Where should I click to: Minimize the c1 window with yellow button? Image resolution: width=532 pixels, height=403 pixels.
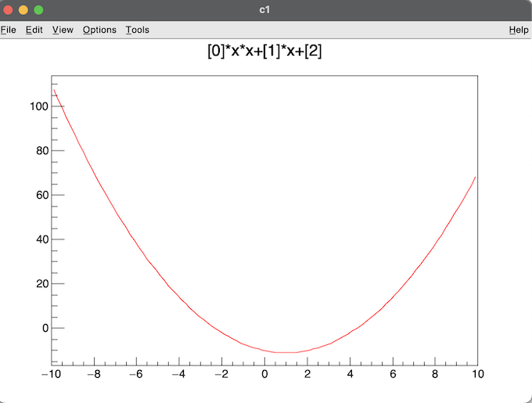(x=23, y=10)
